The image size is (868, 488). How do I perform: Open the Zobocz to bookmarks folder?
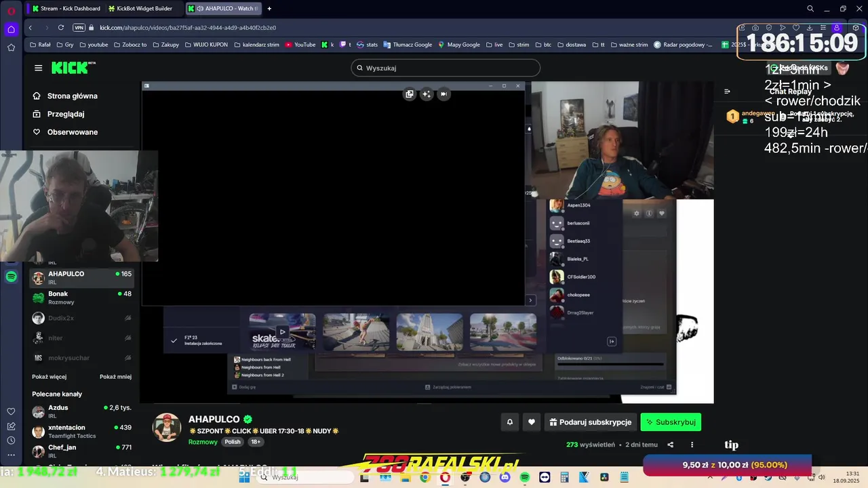130,45
